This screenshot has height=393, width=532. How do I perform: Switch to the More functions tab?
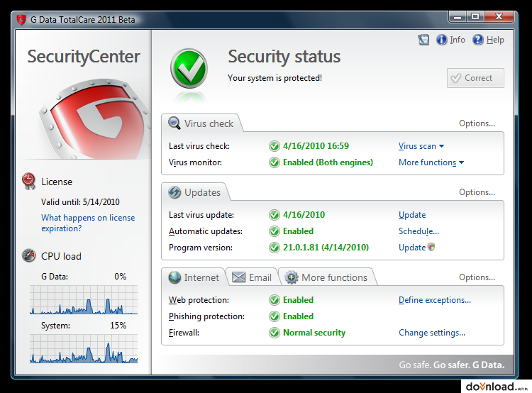pyautogui.click(x=326, y=277)
